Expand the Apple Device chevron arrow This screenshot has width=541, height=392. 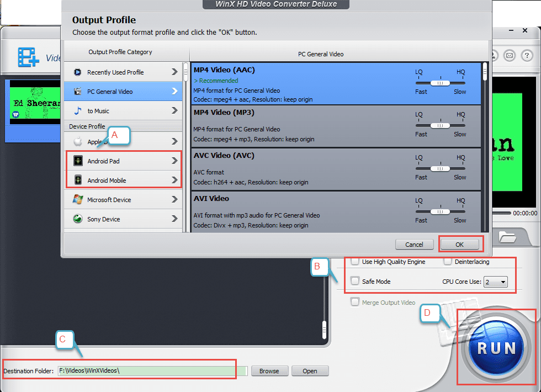point(174,141)
